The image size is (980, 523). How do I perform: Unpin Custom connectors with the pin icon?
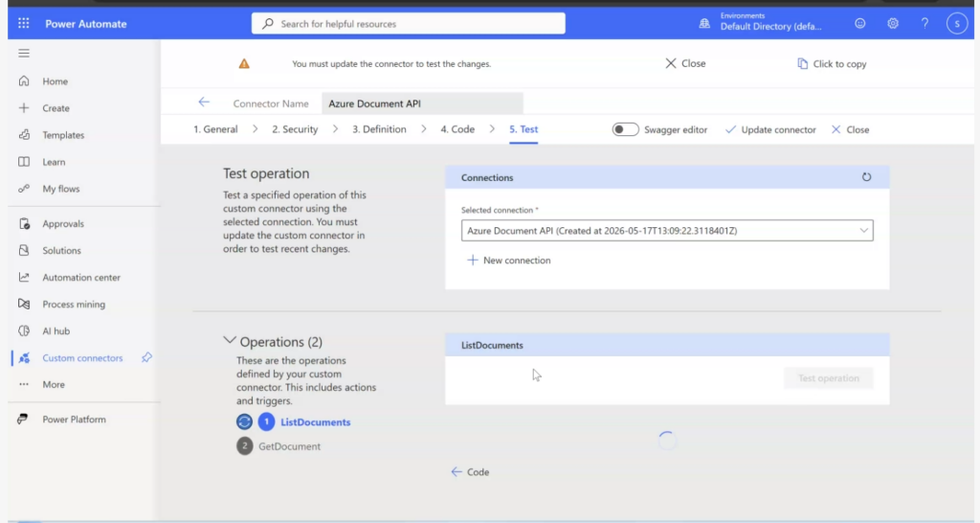[x=146, y=358]
